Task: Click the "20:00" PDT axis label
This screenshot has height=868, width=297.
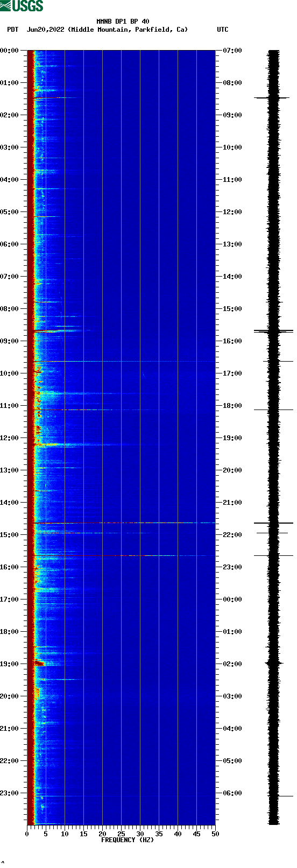Action: tap(9, 696)
